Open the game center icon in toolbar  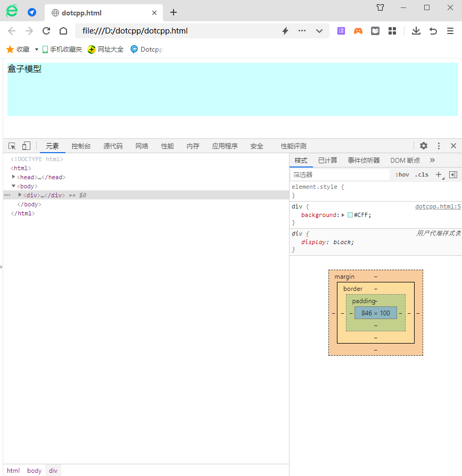[x=358, y=31]
